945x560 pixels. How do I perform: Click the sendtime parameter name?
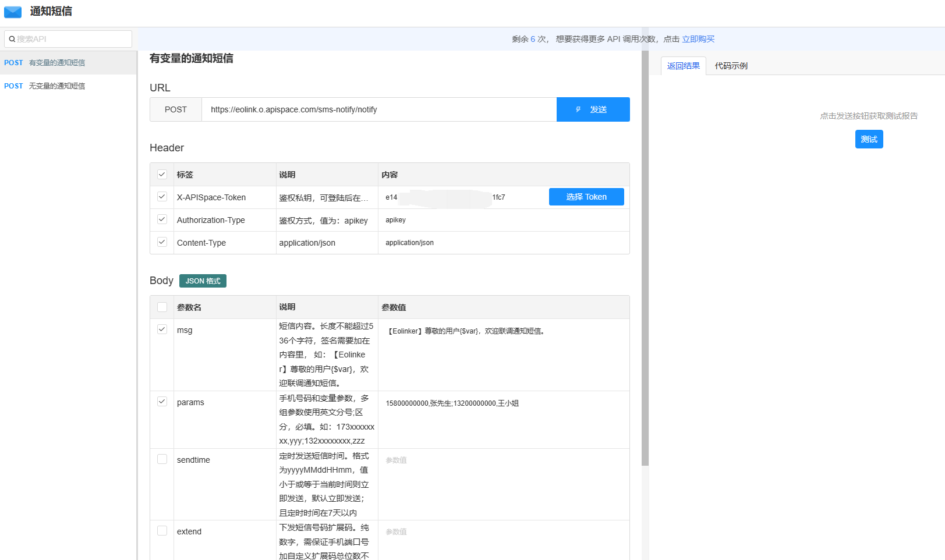click(193, 460)
